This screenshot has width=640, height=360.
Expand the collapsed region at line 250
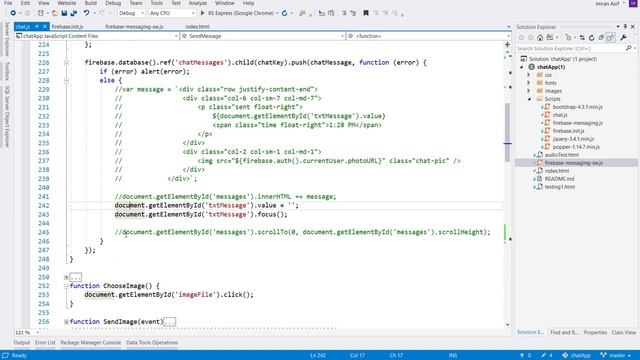click(66, 277)
